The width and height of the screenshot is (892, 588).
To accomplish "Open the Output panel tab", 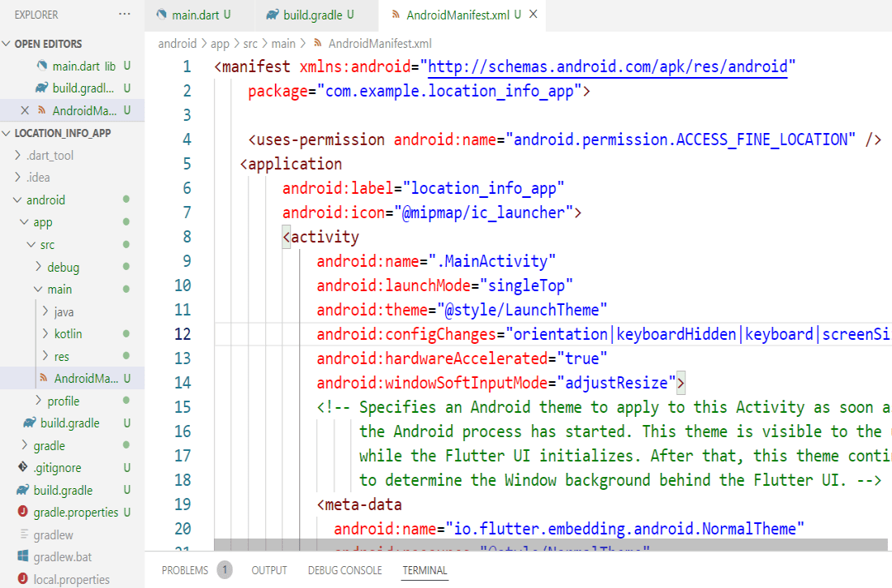I will click(x=269, y=570).
